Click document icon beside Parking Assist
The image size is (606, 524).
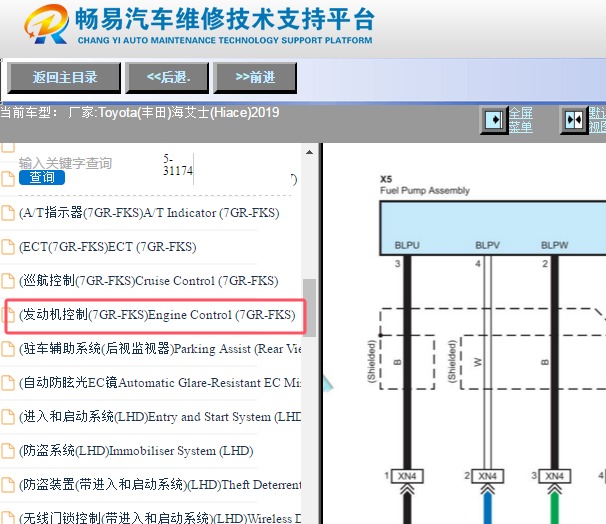[7, 349]
